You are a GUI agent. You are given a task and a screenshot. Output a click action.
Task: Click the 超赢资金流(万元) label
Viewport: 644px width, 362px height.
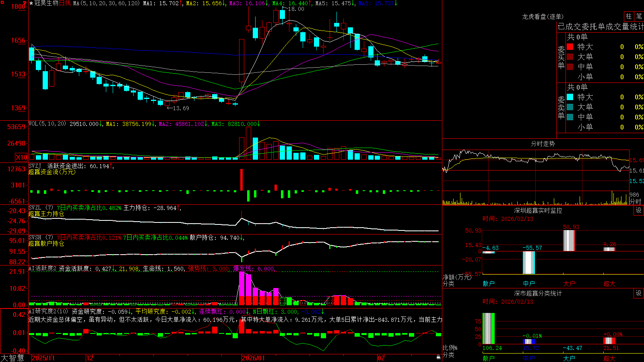(52, 172)
